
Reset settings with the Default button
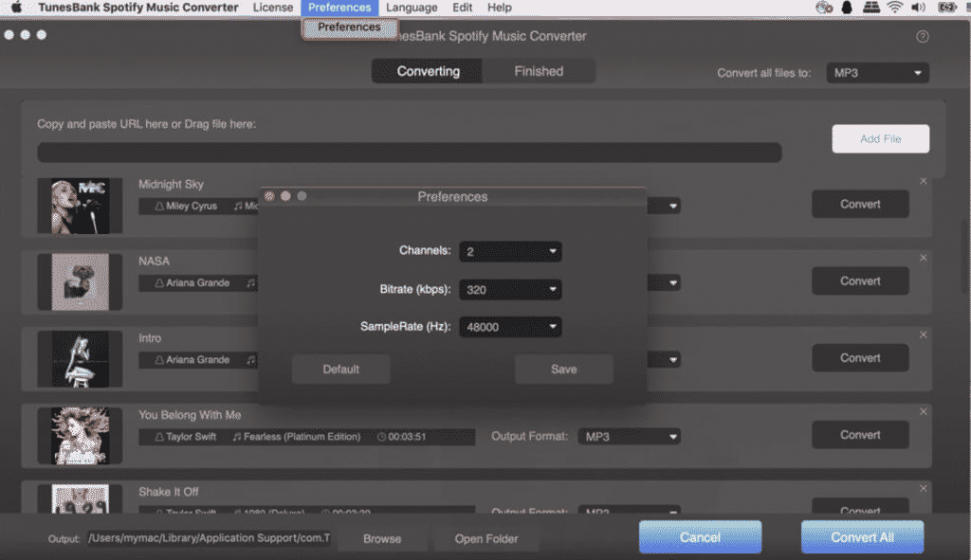pos(340,370)
